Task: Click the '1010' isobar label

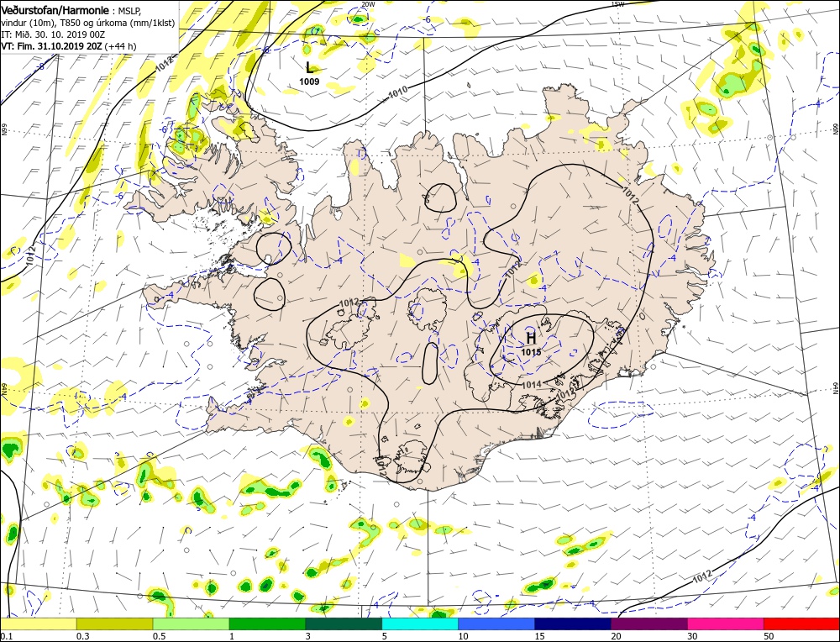Action: pos(398,92)
